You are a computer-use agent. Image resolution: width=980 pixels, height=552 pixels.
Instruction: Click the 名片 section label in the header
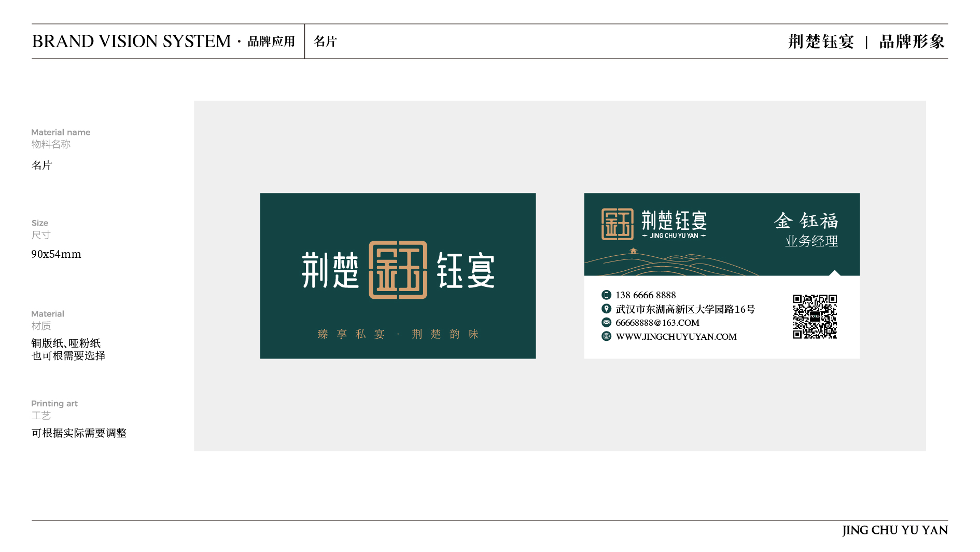click(x=326, y=42)
